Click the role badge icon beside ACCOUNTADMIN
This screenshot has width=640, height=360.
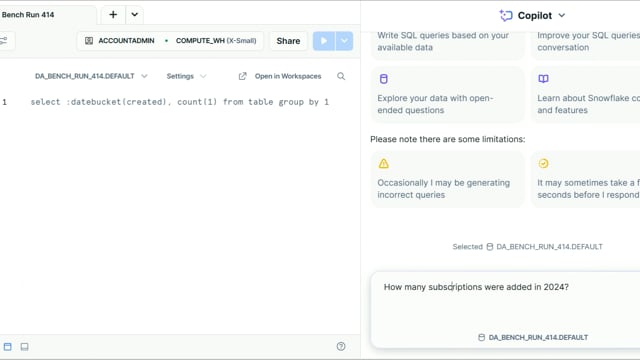pos(89,41)
